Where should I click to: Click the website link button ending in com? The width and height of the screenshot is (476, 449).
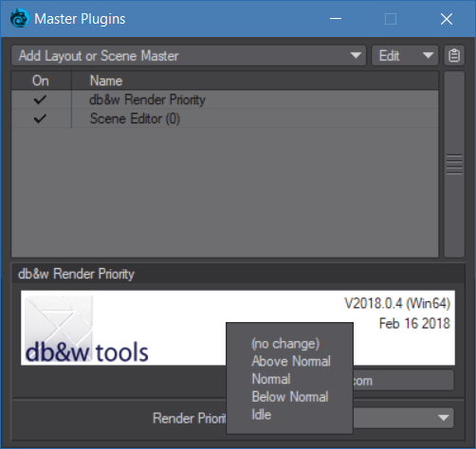coord(404,381)
